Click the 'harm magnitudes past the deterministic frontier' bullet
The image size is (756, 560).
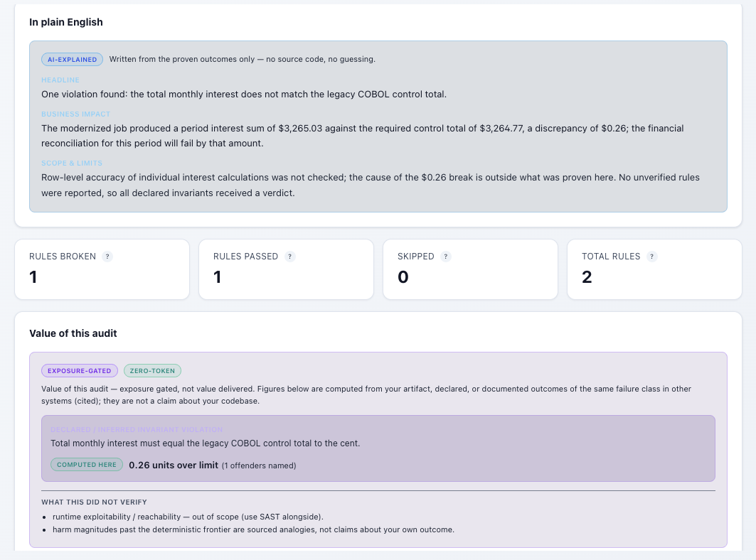coord(254,529)
